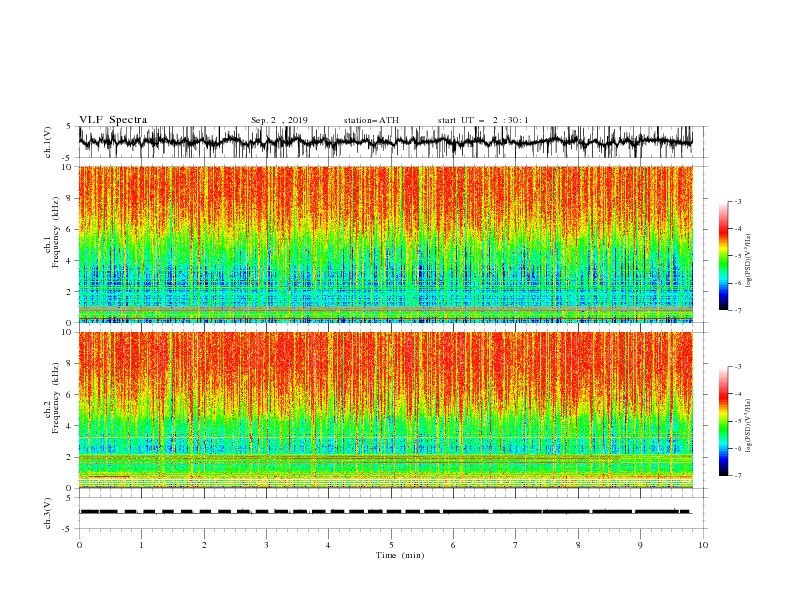The width and height of the screenshot is (792, 612).
Task: Click the time axis tick label "3"
Action: pos(266,545)
